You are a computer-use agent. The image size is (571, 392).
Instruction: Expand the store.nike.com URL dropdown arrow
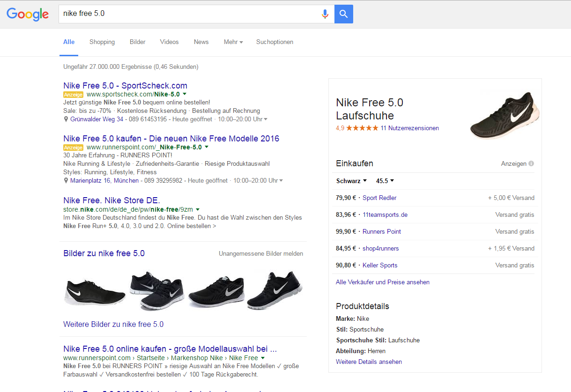tap(198, 209)
